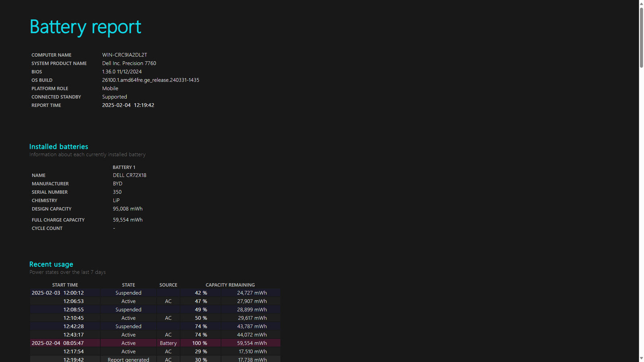The image size is (644, 362).
Task: Click the OS build value 26100.1.amd64fre
Action: [x=151, y=80]
